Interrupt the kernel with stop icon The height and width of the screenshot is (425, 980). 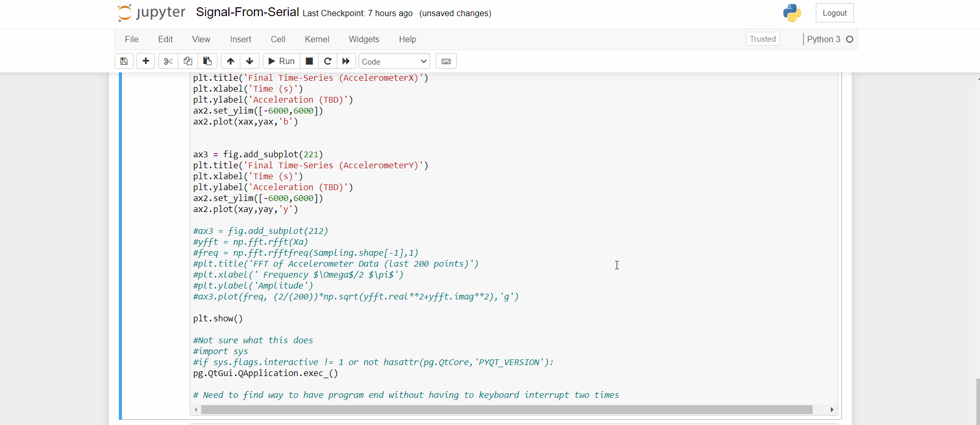[x=309, y=61]
